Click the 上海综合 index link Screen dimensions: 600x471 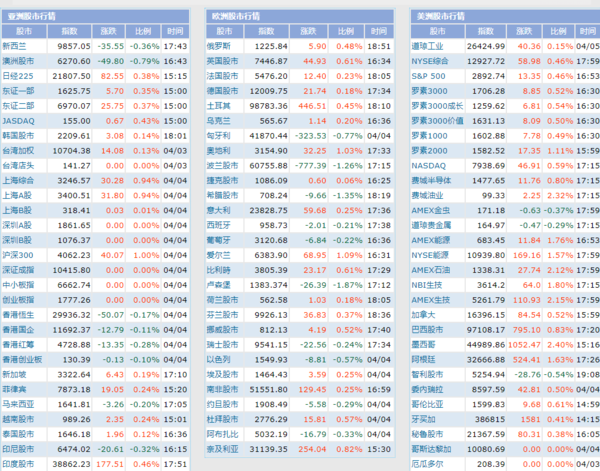coord(18,181)
